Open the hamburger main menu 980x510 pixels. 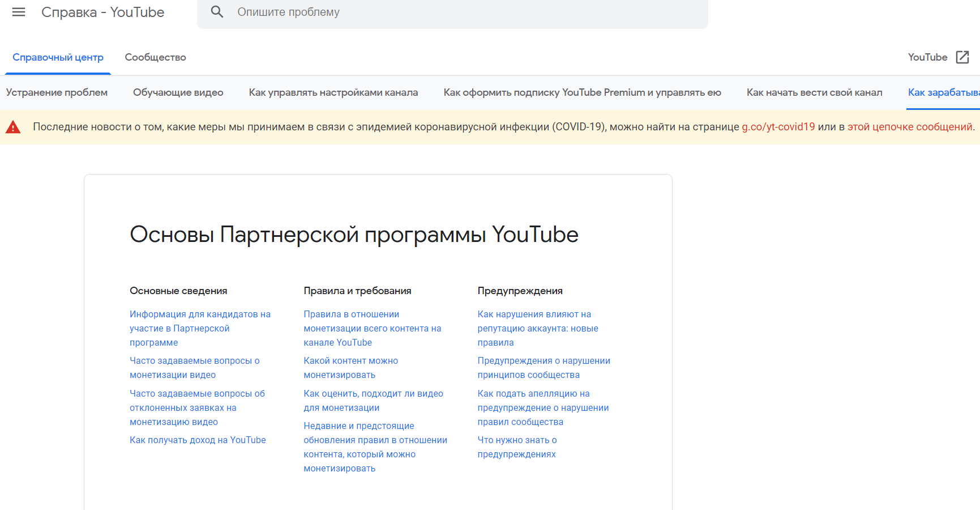(x=19, y=12)
